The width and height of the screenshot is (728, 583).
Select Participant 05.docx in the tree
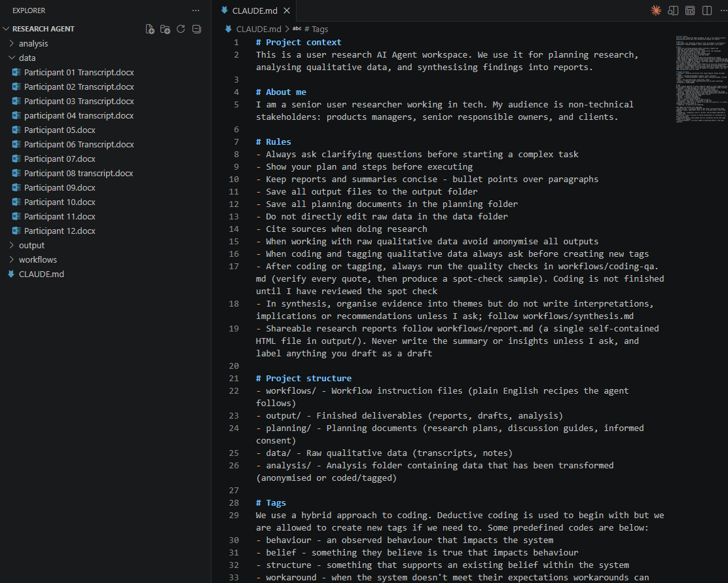[60, 130]
